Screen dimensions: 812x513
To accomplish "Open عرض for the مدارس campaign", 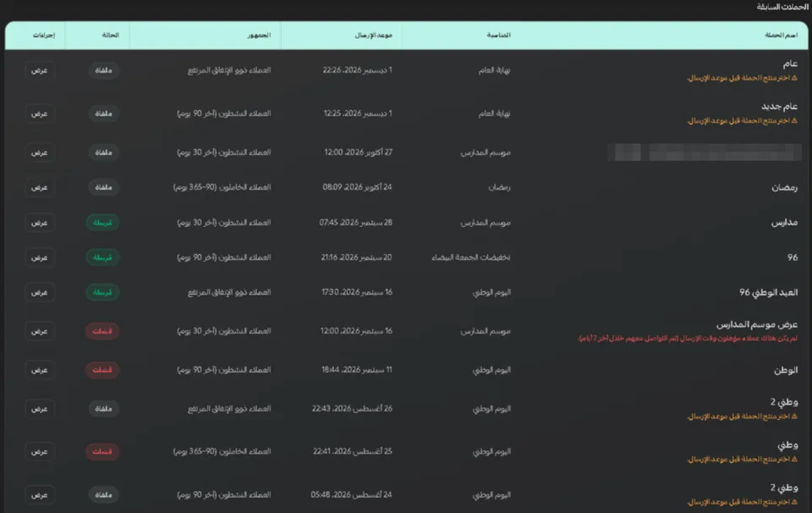I will (x=40, y=223).
